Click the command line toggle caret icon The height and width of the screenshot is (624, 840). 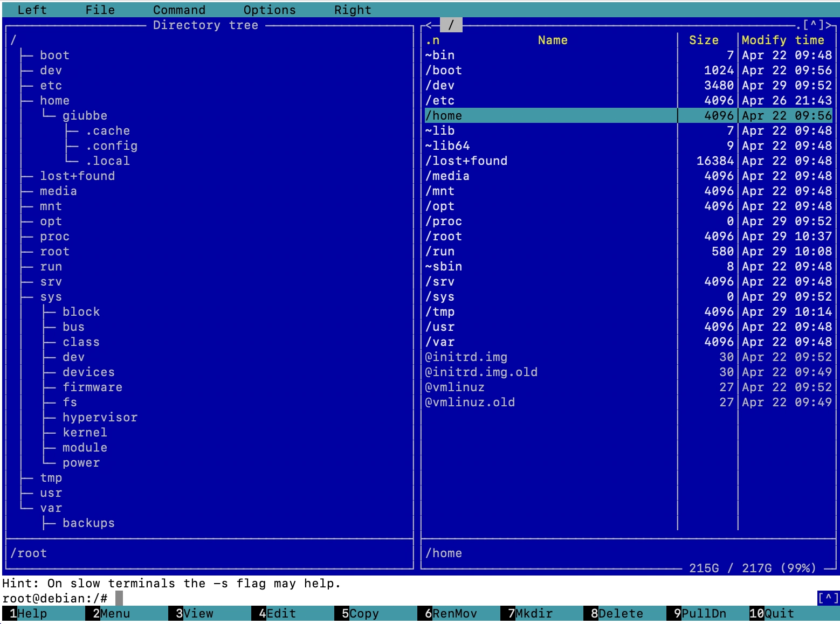(x=828, y=598)
